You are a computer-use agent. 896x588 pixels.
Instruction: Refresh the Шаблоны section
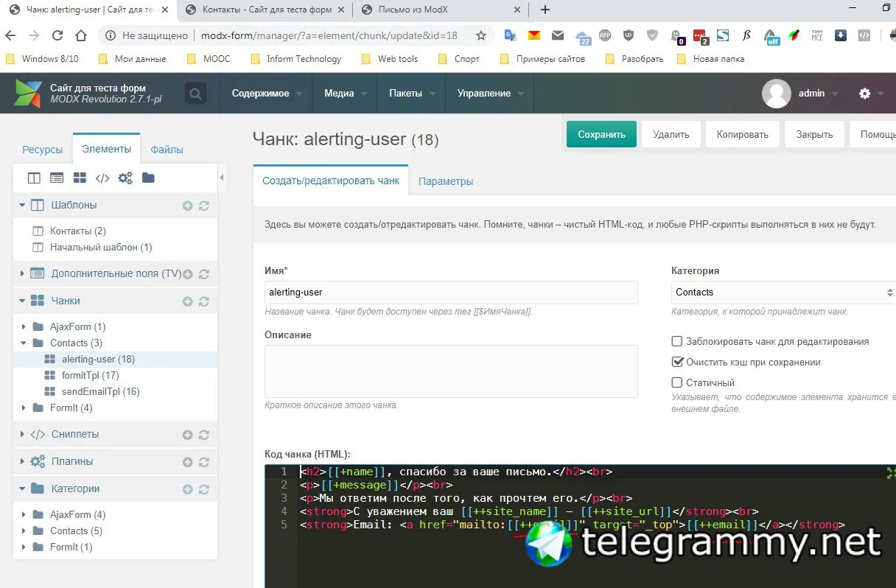204,206
